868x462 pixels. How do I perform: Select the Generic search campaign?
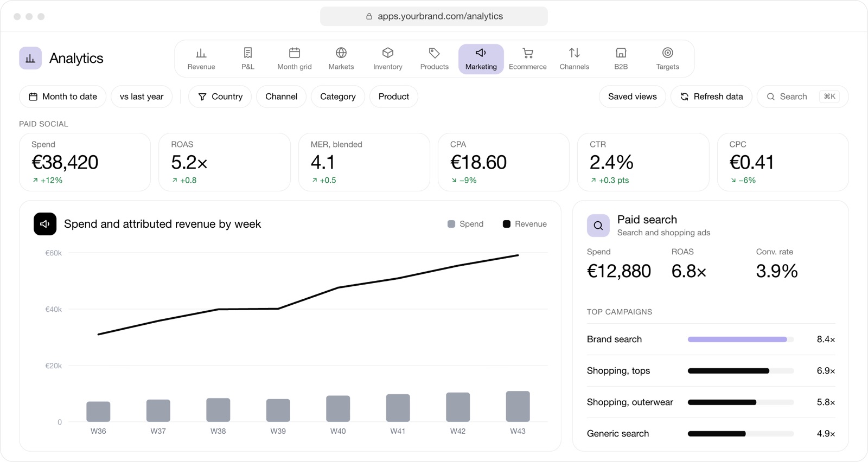pos(711,434)
